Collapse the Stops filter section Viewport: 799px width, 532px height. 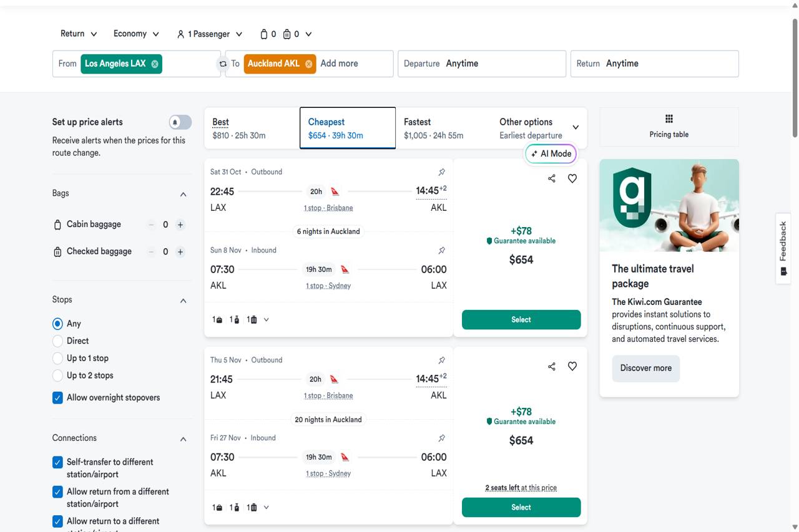tap(183, 301)
